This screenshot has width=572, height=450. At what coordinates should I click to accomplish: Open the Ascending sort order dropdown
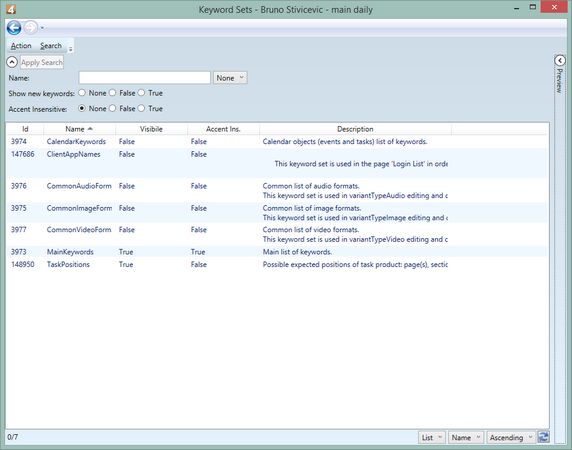pyautogui.click(x=511, y=437)
